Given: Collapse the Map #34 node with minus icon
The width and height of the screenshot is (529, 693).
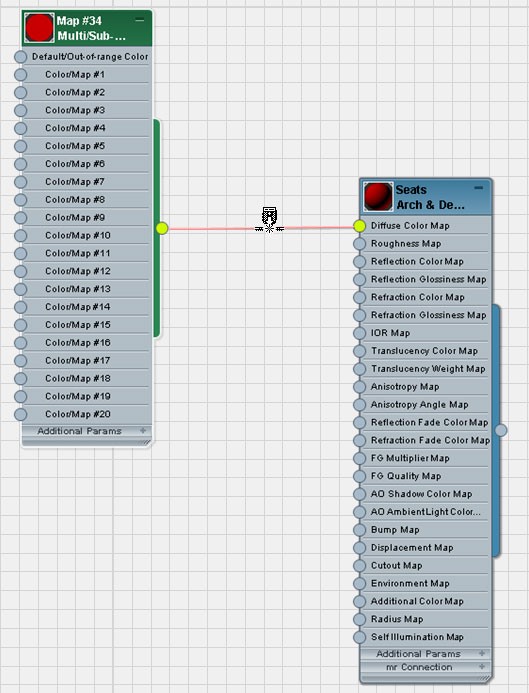Looking at the screenshot, I should (x=140, y=20).
